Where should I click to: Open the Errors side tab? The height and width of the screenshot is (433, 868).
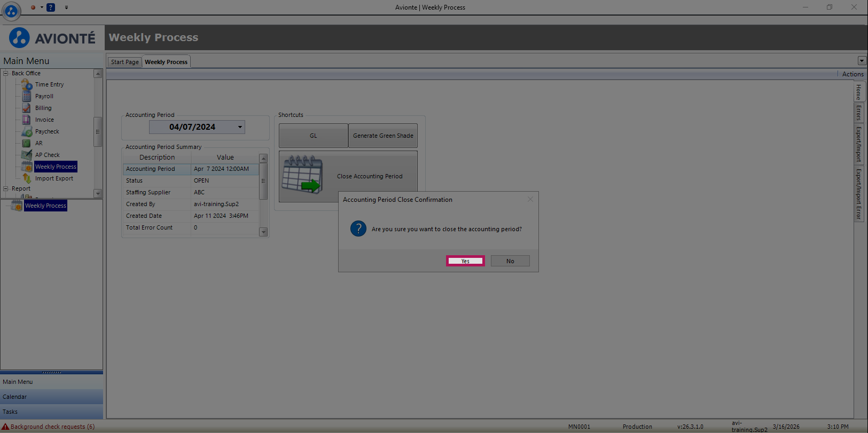click(859, 112)
